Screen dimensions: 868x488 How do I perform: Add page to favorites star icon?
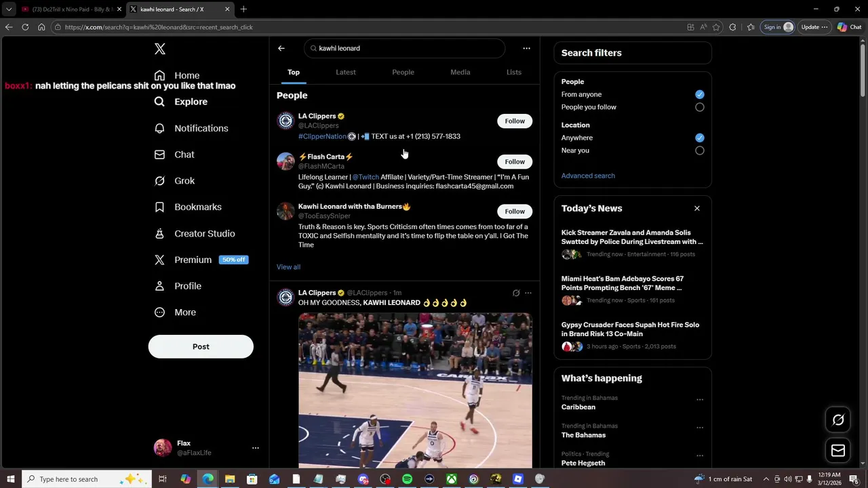tap(716, 27)
